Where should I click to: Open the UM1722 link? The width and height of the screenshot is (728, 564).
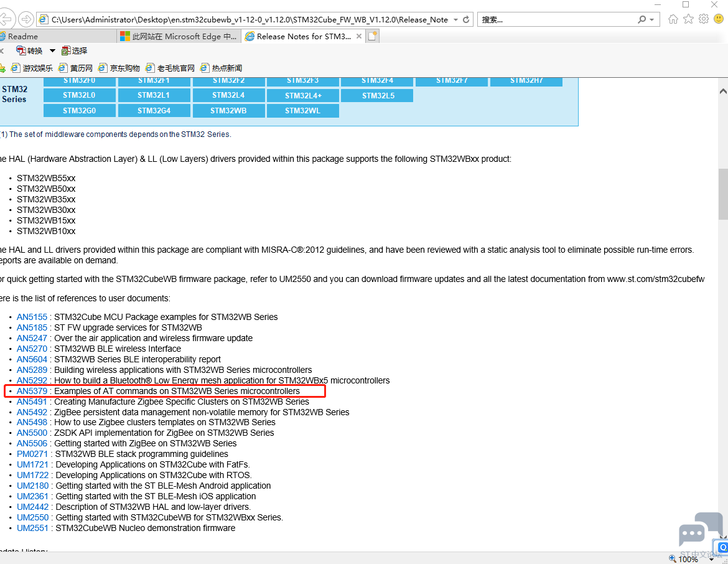click(x=32, y=475)
